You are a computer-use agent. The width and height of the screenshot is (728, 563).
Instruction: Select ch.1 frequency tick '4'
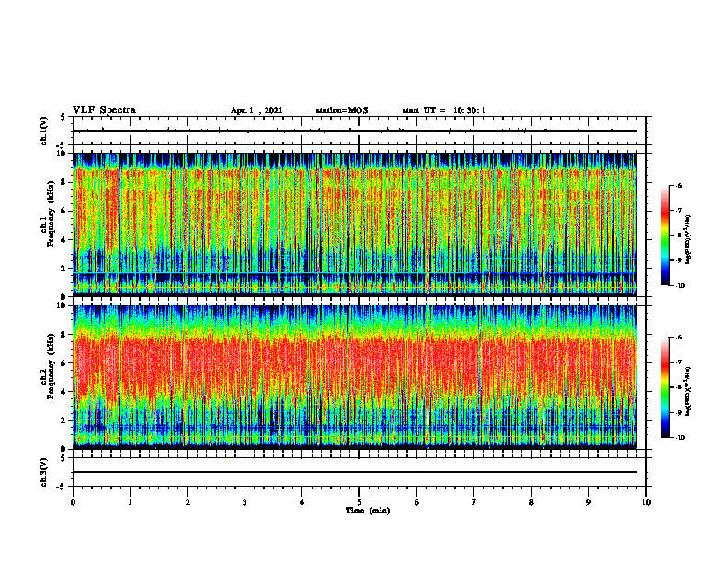[x=64, y=240]
